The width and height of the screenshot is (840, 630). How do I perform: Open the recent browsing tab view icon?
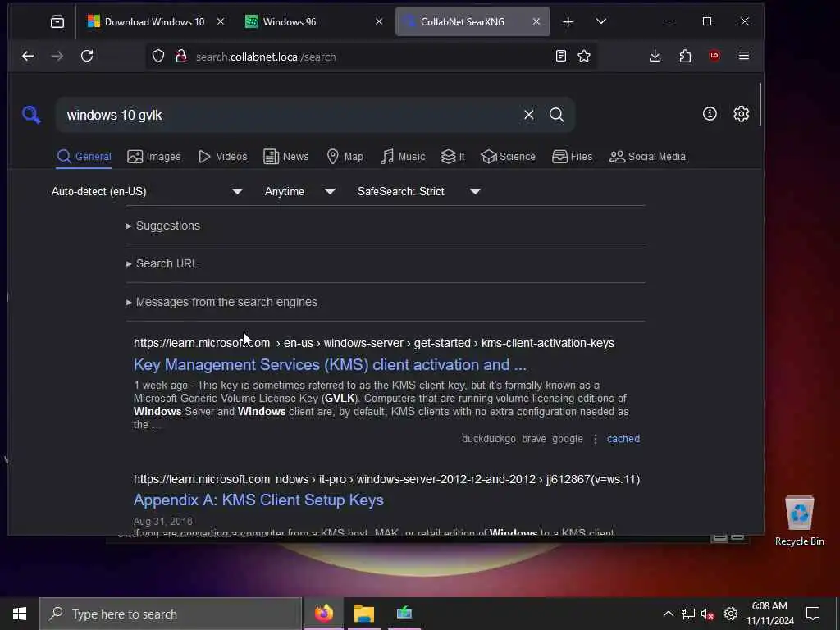tap(57, 21)
